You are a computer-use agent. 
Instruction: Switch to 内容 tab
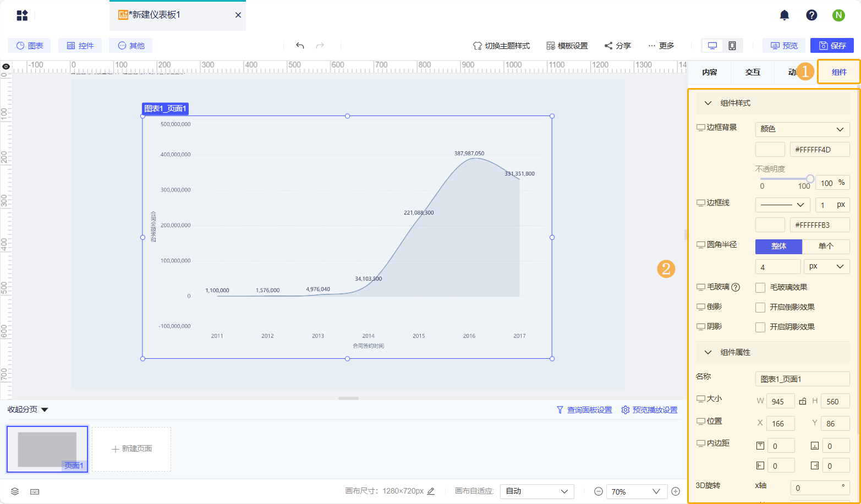(x=710, y=72)
